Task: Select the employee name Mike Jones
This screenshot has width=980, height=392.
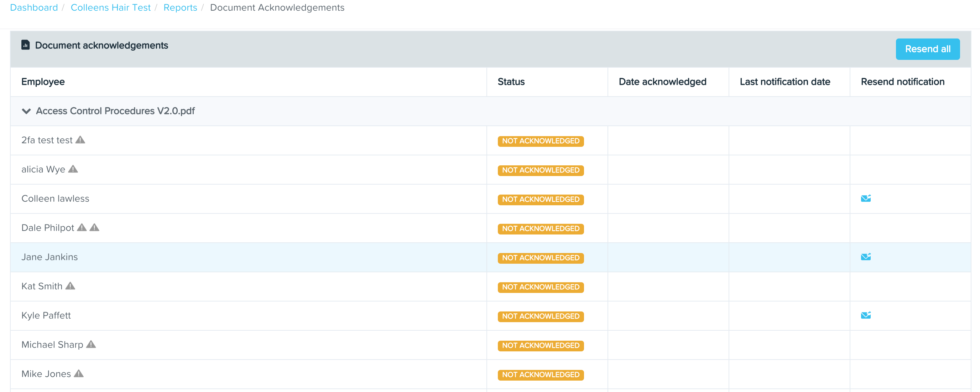Action: coord(46,374)
